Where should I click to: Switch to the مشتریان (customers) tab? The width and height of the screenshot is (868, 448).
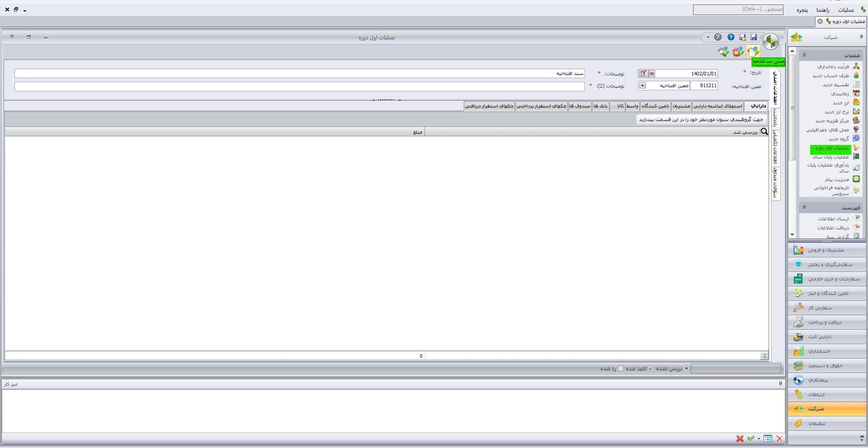click(x=681, y=106)
